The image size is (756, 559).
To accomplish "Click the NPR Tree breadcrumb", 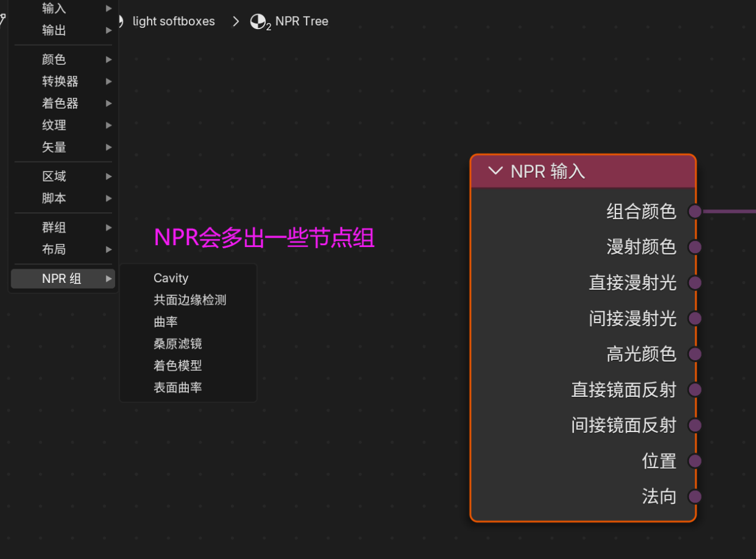I will point(302,21).
